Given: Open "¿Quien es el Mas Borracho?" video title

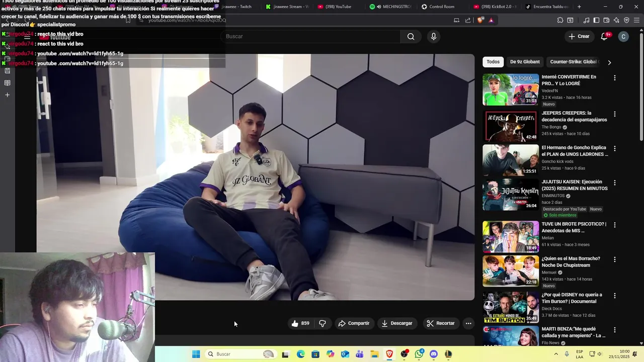Looking at the screenshot, I should point(571,261).
